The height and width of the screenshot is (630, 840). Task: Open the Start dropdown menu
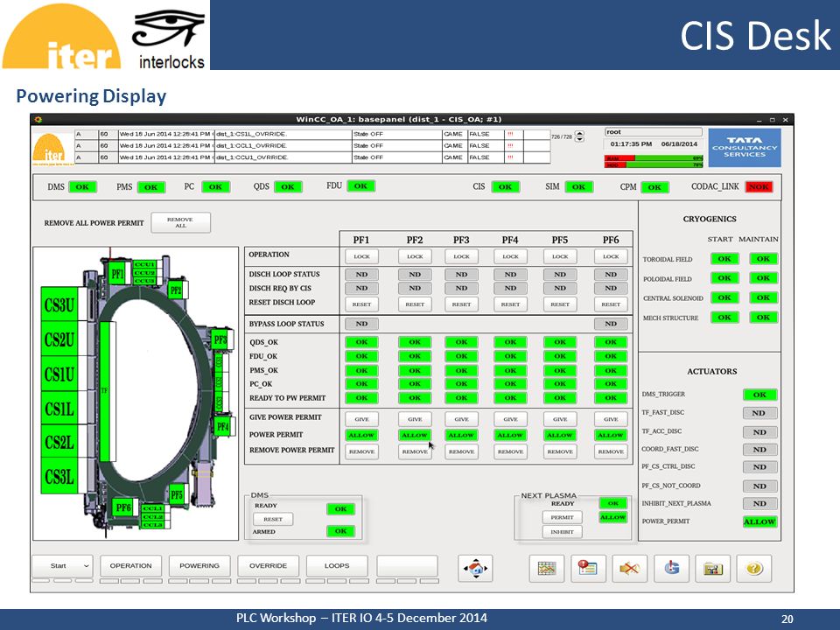pyautogui.click(x=62, y=566)
